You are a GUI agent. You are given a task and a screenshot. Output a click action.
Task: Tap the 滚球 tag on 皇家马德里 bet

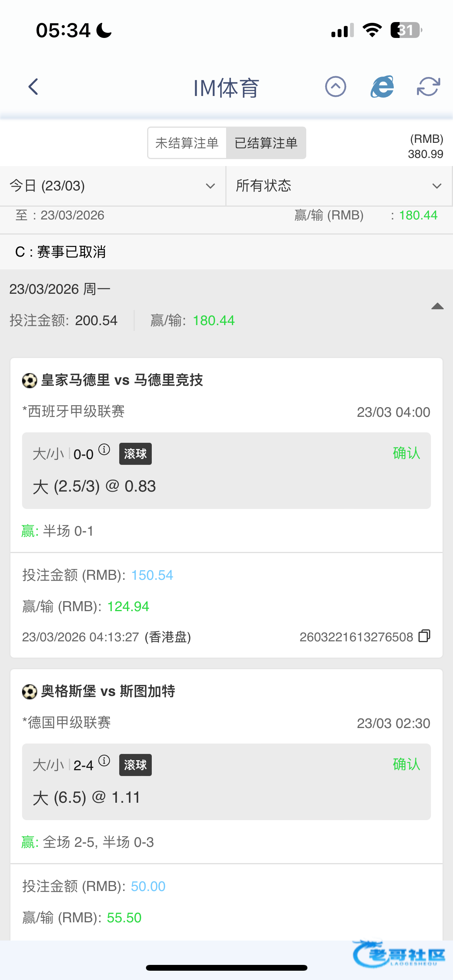pos(135,454)
